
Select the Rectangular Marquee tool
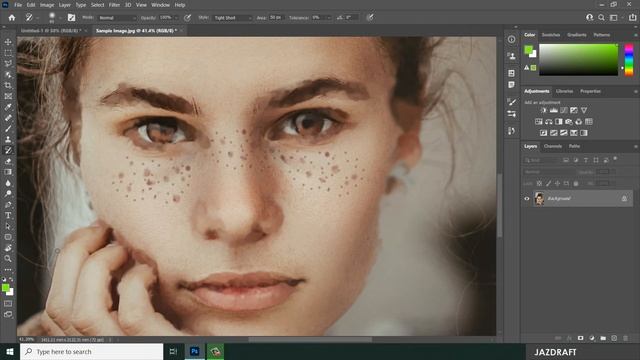click(8, 53)
